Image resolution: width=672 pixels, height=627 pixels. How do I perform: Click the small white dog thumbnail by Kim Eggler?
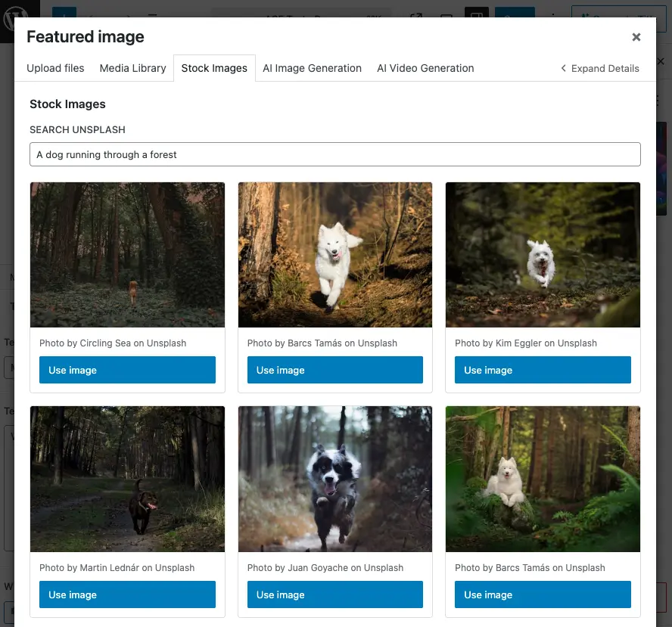[543, 254]
